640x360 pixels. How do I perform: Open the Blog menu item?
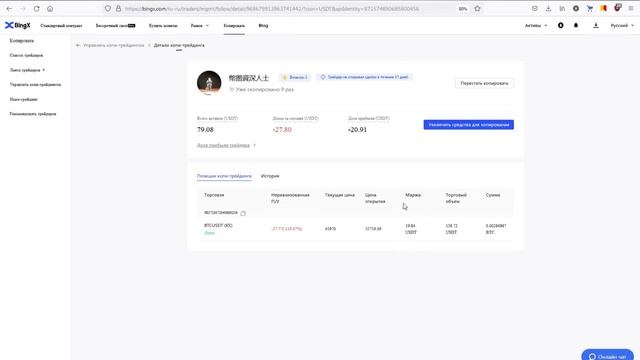pos(263,25)
